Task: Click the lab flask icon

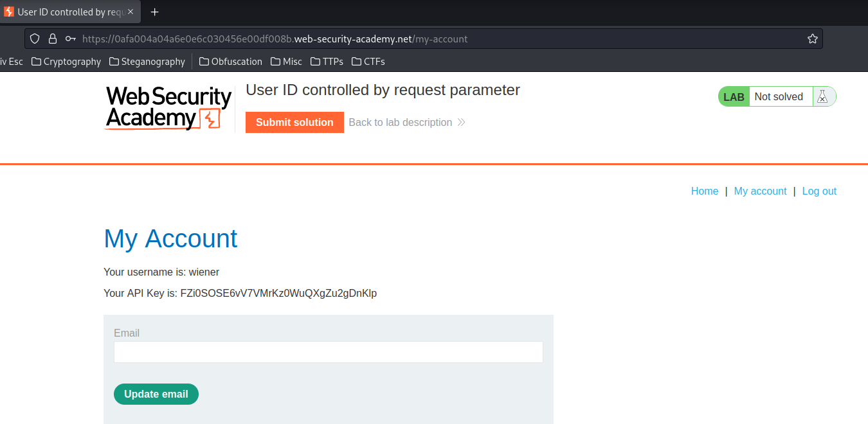Action: point(822,97)
